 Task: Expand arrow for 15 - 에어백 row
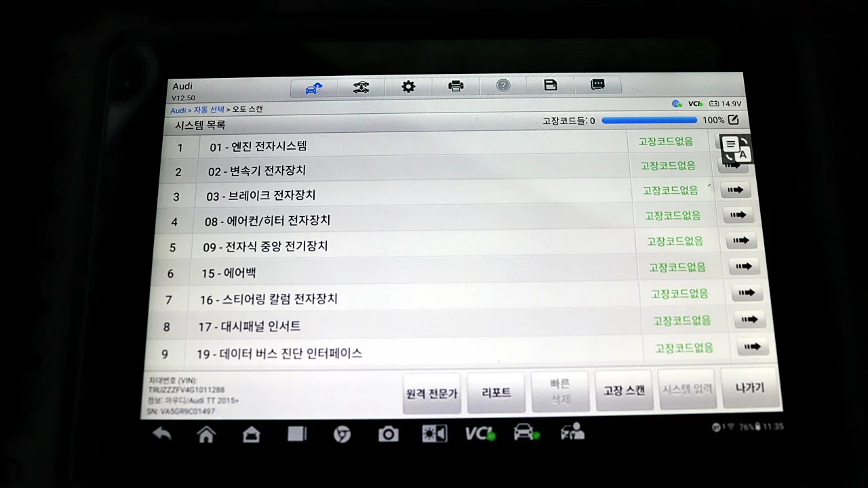click(744, 266)
